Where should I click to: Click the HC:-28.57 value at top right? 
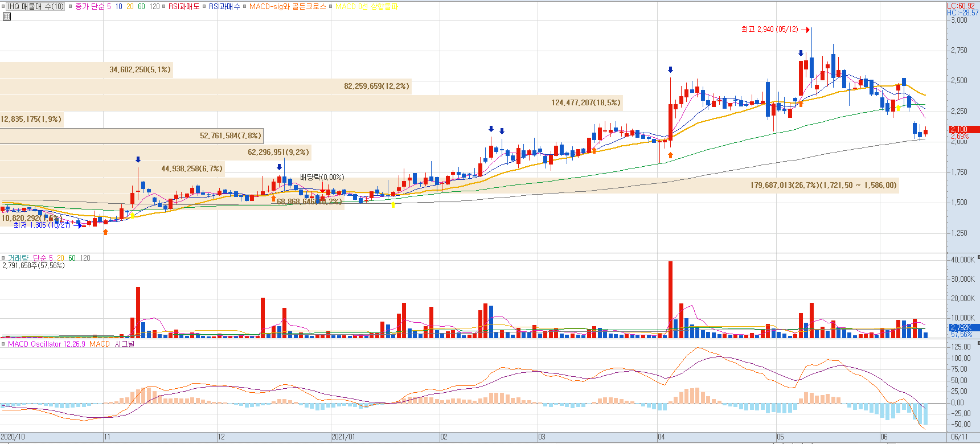962,13
